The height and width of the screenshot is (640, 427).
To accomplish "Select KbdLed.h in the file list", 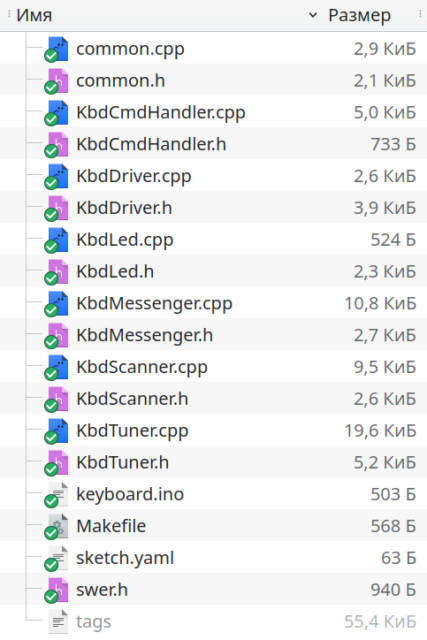I will tap(115, 271).
